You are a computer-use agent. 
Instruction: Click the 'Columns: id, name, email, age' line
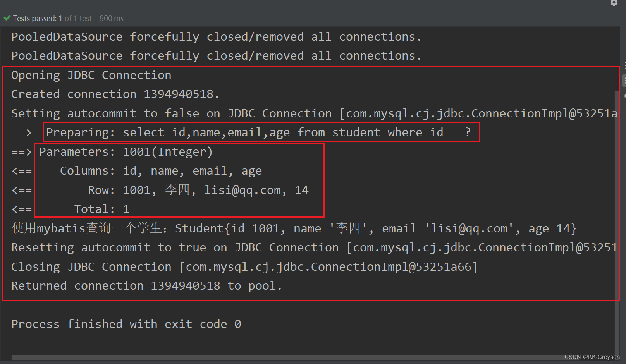(x=161, y=171)
